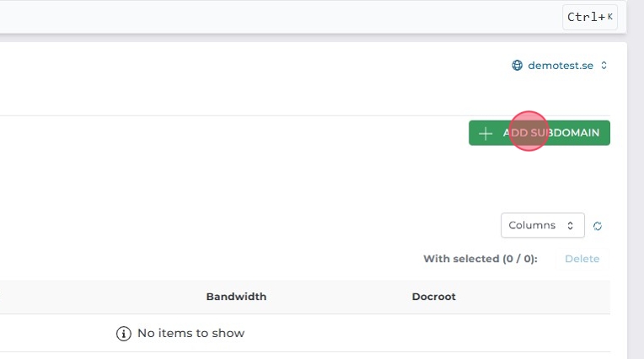Click the globe icon beside demotest.se
Viewport: 644px width, 359px height.
(x=518, y=65)
